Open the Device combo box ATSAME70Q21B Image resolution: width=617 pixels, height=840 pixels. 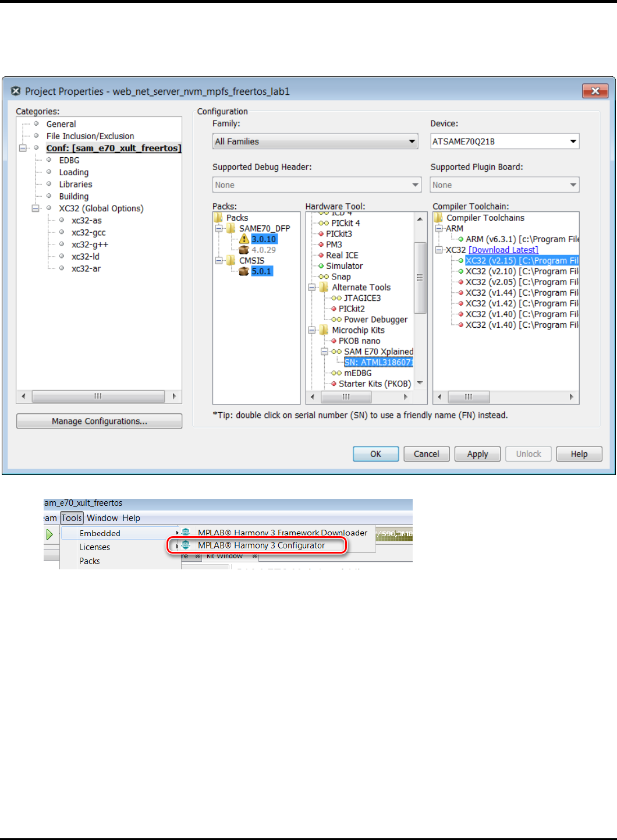click(x=505, y=141)
